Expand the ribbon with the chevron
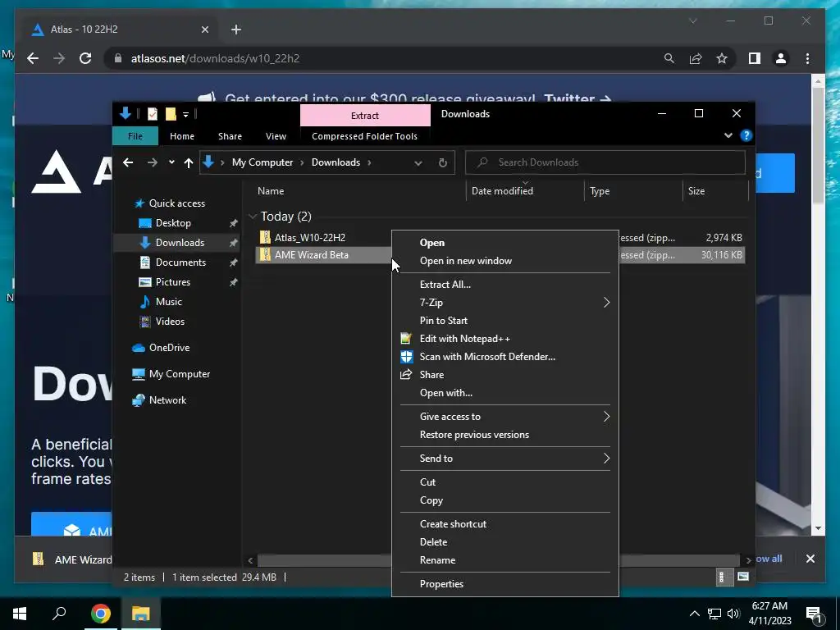 click(728, 135)
